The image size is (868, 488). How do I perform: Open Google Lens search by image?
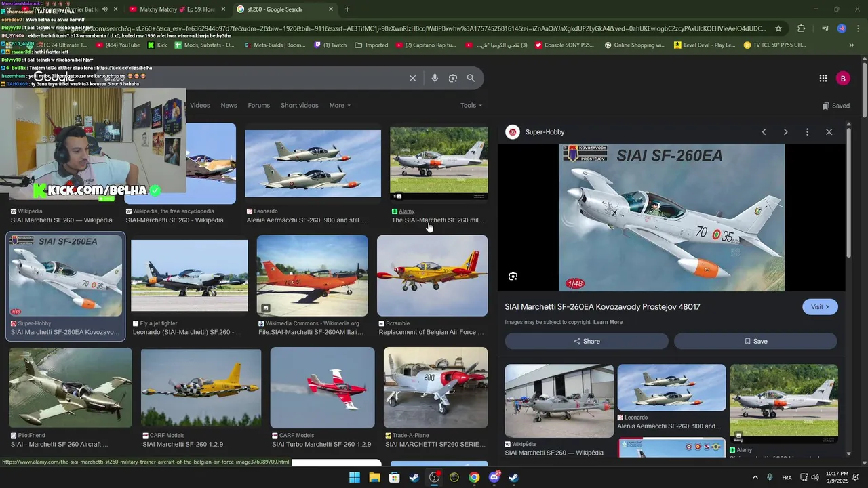coord(453,78)
